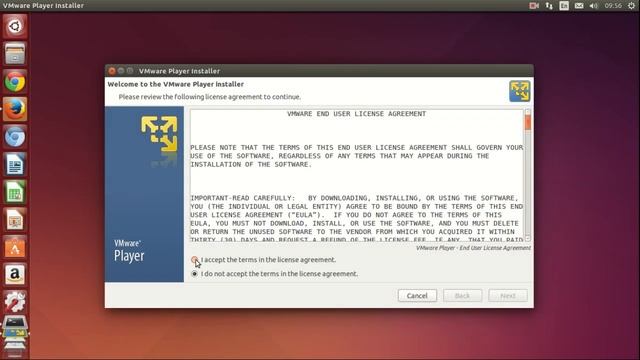Click the license text scroll-down arrow

click(528, 238)
